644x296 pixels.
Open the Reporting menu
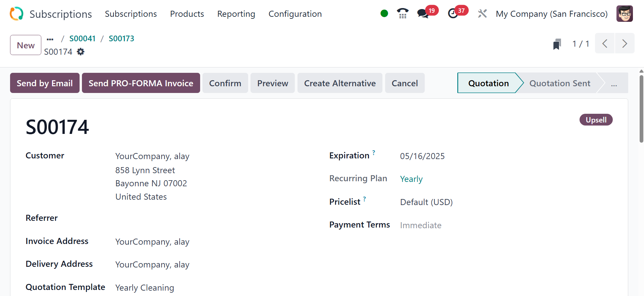click(x=236, y=14)
